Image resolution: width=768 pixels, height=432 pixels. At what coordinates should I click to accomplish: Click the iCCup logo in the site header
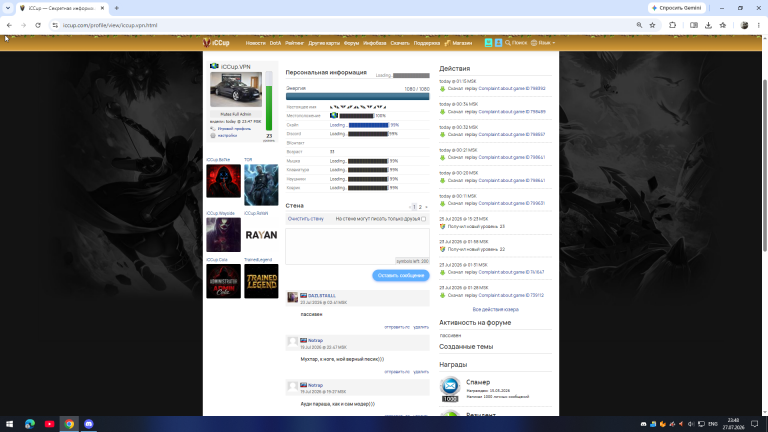[x=216, y=43]
